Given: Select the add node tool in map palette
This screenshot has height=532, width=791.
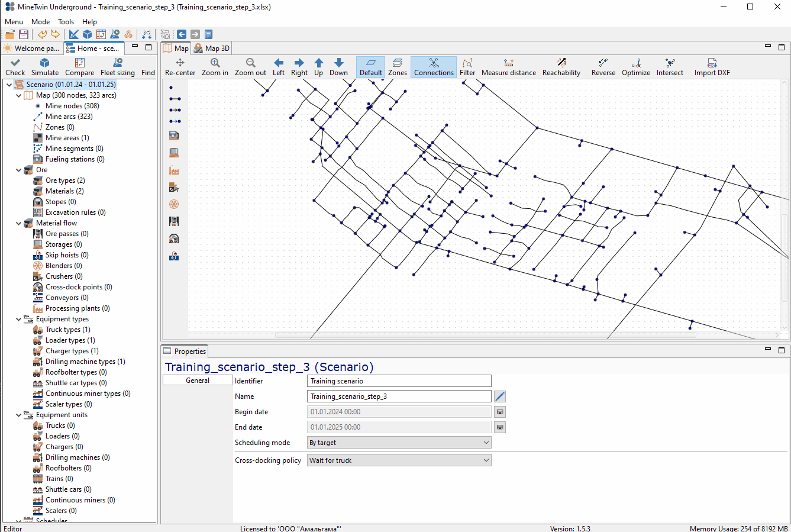Looking at the screenshot, I should pyautogui.click(x=172, y=88).
